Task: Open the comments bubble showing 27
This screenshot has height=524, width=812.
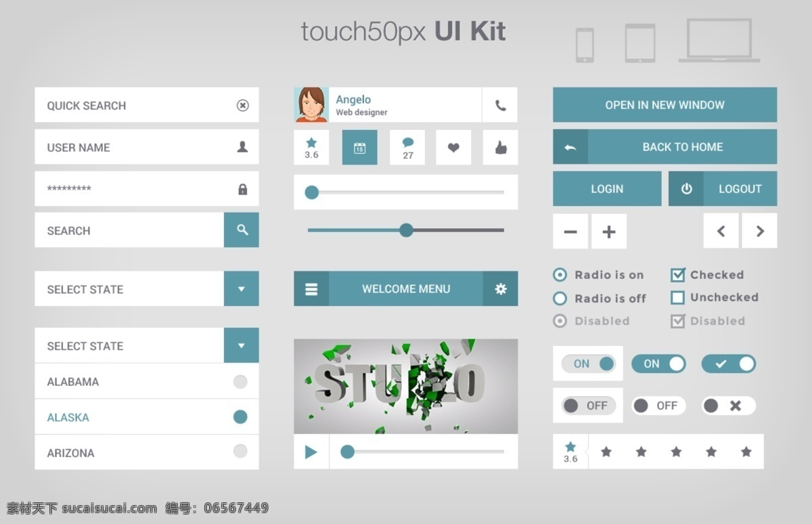Action: tap(407, 148)
